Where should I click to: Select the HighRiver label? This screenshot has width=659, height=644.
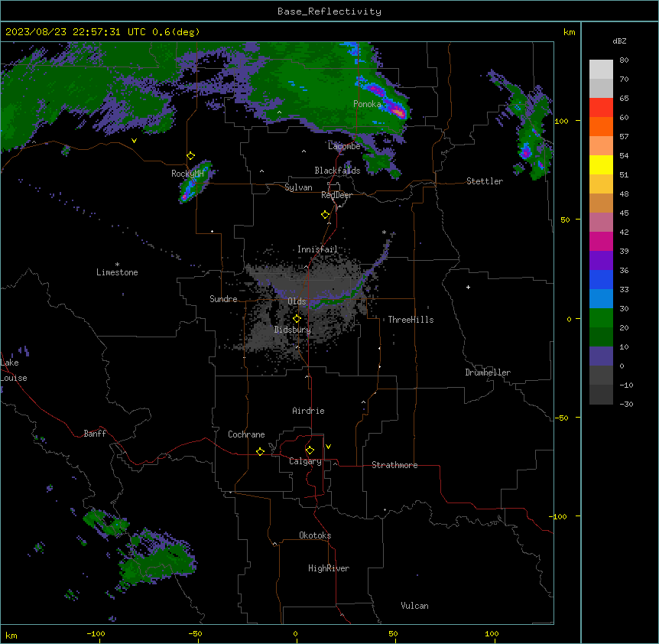click(x=329, y=568)
